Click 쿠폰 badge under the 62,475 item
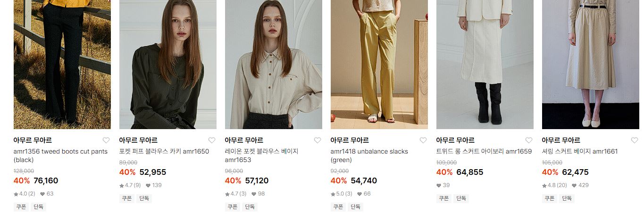Viewport: 644px width, 221px height. (550, 198)
